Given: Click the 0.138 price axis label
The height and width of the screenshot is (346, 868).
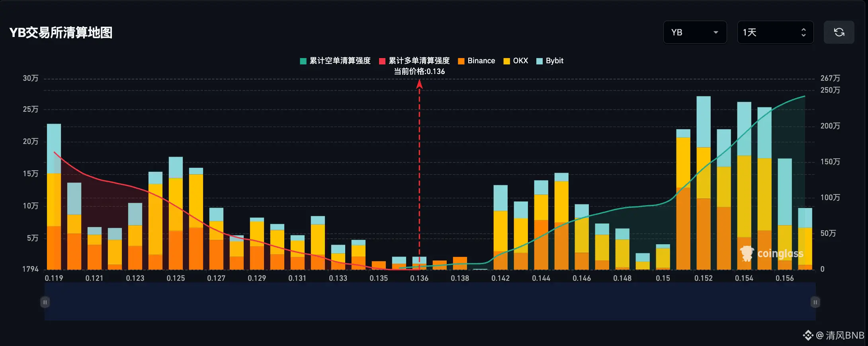Looking at the screenshot, I should point(460,278).
